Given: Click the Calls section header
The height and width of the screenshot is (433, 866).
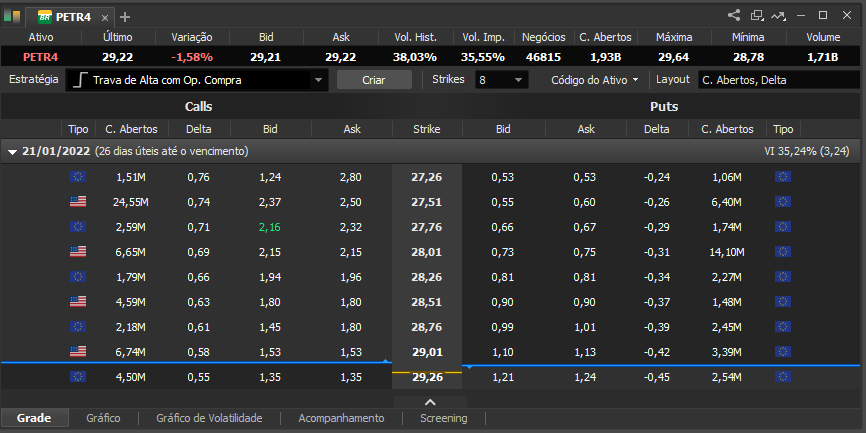Looking at the screenshot, I should click(x=198, y=107).
